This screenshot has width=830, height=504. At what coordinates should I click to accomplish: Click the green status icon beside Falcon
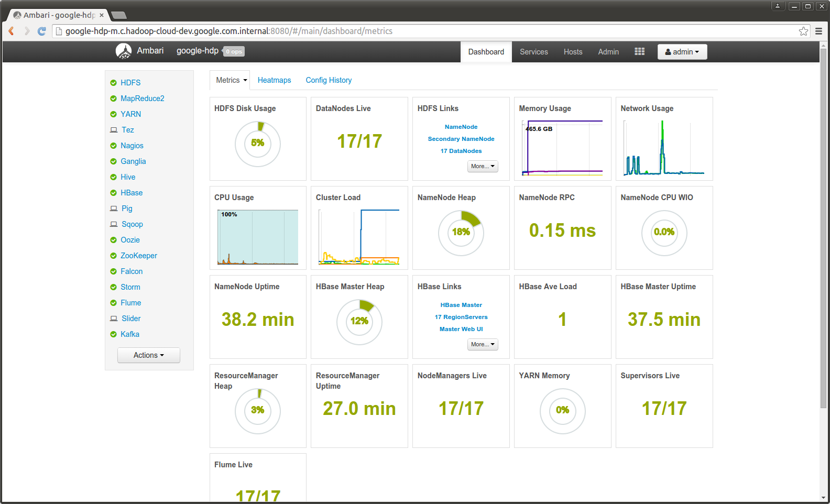coord(113,271)
